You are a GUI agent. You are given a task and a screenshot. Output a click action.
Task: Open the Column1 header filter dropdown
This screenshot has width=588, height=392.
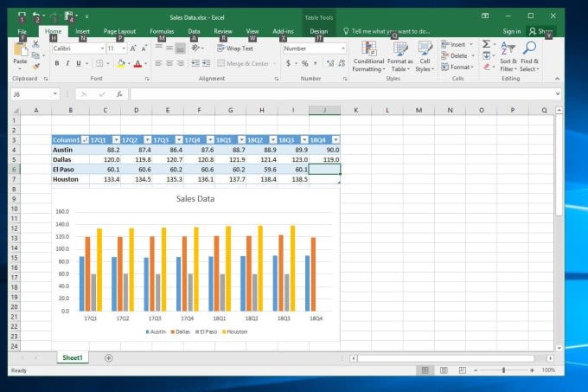tap(85, 140)
